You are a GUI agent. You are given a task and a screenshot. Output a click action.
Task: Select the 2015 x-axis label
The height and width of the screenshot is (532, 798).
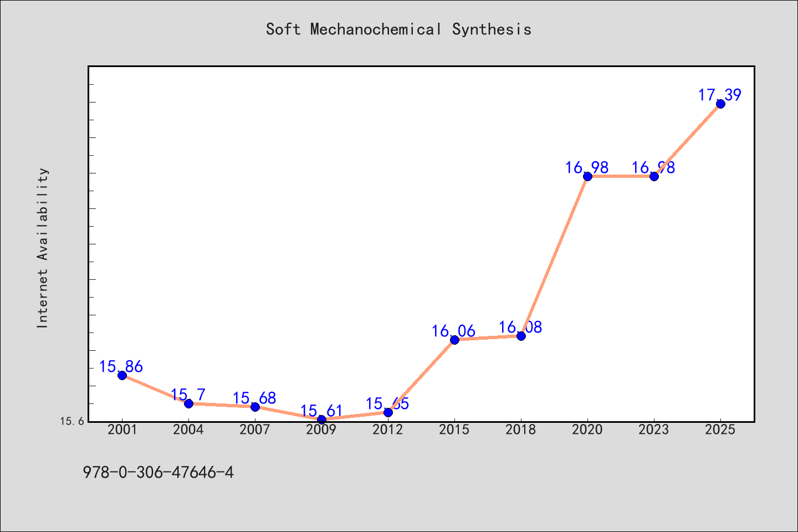point(454,430)
